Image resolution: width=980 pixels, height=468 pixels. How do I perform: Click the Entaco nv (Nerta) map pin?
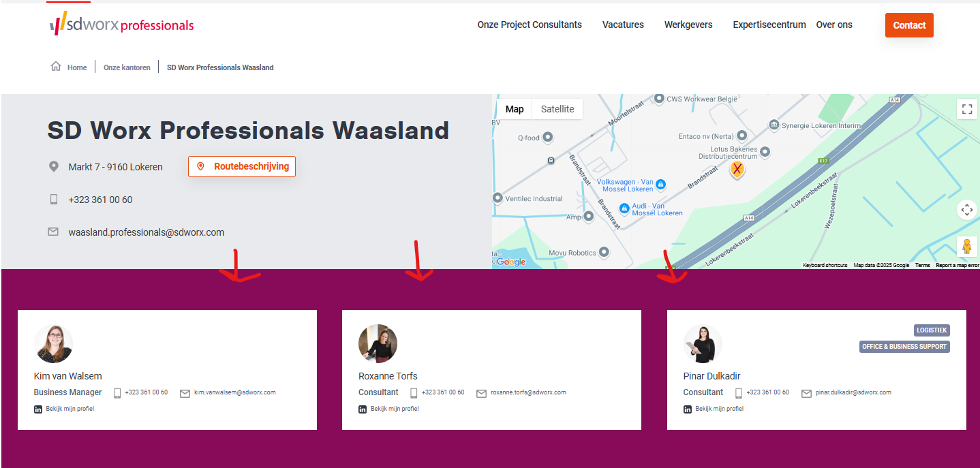[742, 136]
